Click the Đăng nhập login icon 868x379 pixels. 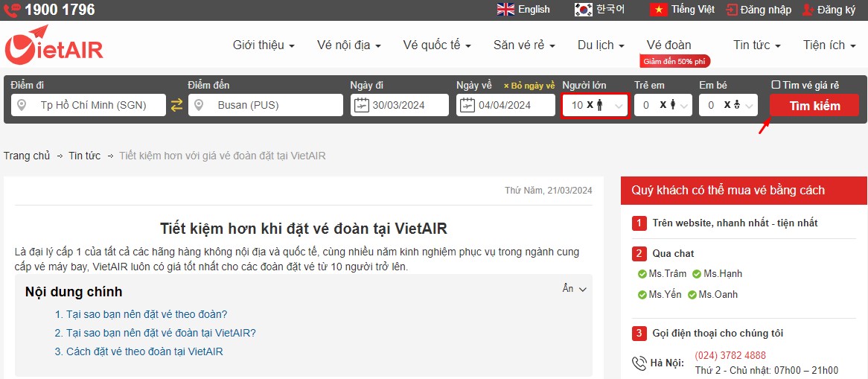[732, 10]
